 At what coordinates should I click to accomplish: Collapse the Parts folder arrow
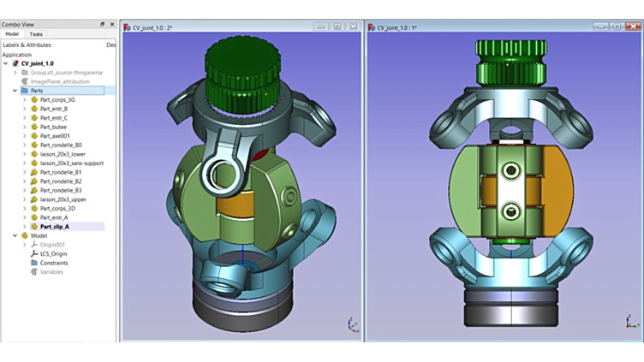point(15,91)
